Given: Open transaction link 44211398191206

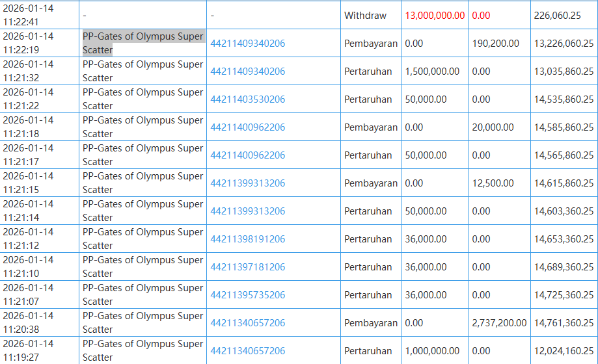Looking at the screenshot, I should [247, 239].
